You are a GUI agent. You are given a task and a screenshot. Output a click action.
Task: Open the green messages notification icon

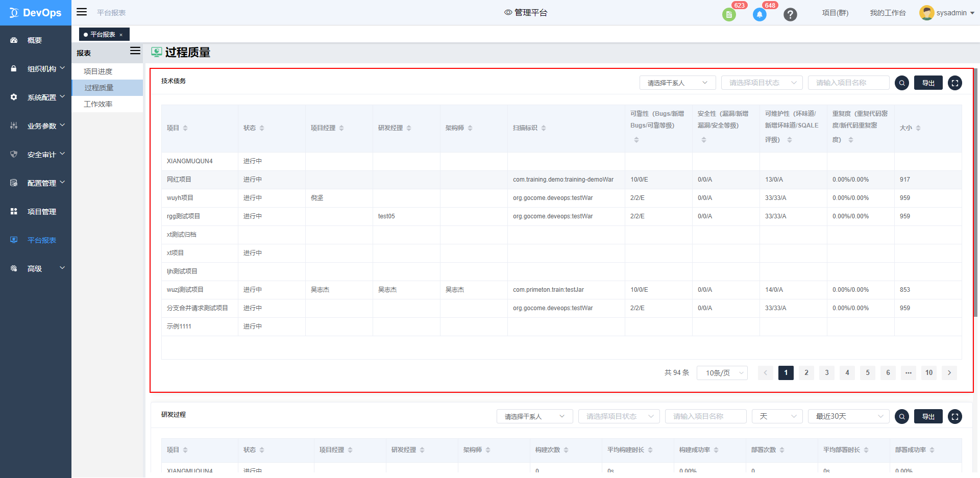(x=729, y=15)
